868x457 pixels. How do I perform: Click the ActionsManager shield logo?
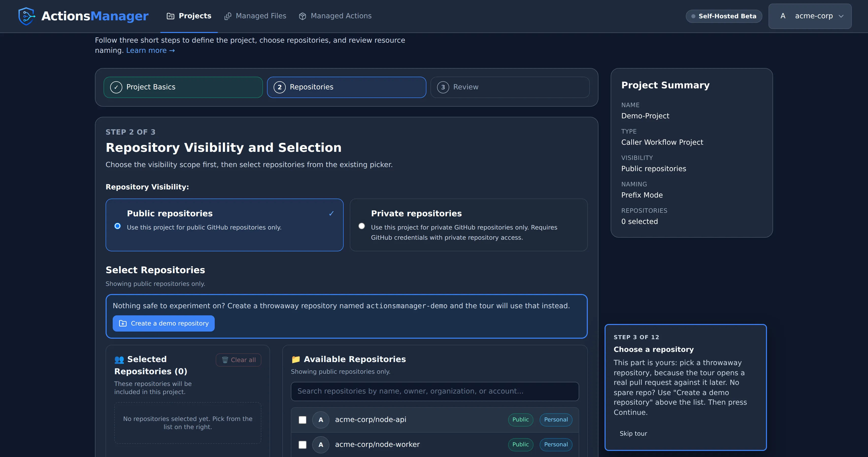[x=27, y=16]
